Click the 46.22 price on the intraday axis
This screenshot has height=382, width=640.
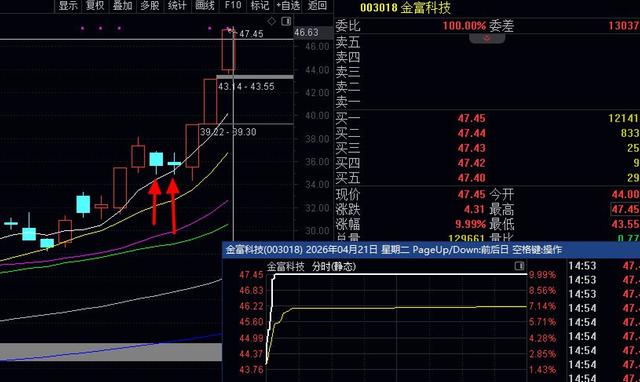(251, 306)
